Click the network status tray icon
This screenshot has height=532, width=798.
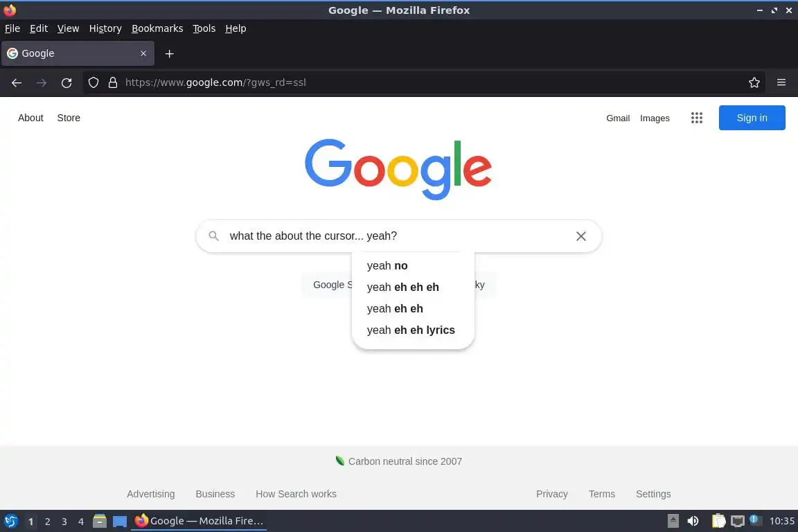738,521
